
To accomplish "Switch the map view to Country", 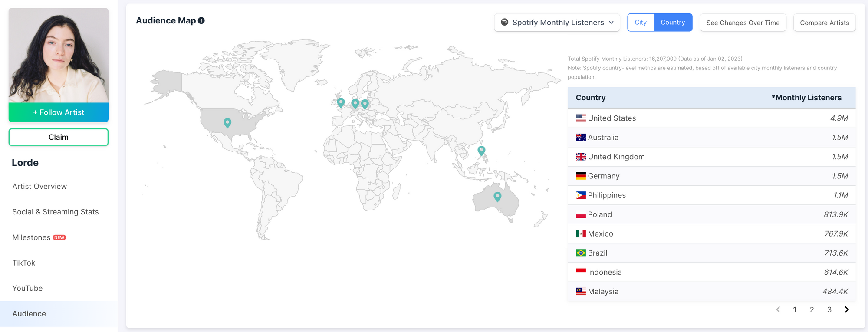I will click(672, 23).
